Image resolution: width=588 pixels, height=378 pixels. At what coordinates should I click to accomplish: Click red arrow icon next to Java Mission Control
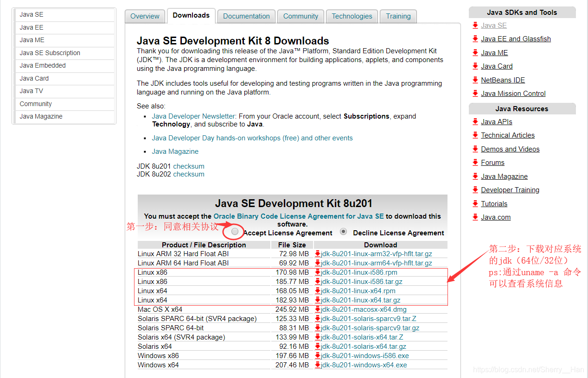pyautogui.click(x=475, y=94)
